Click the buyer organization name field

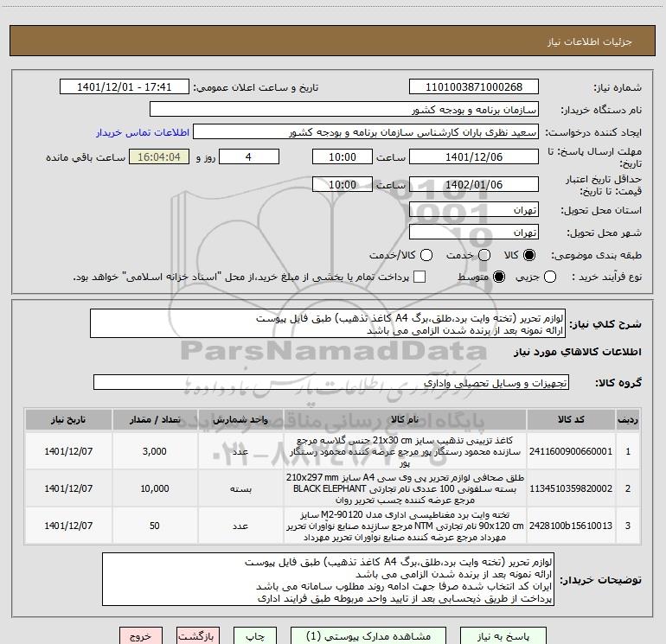pos(344,109)
